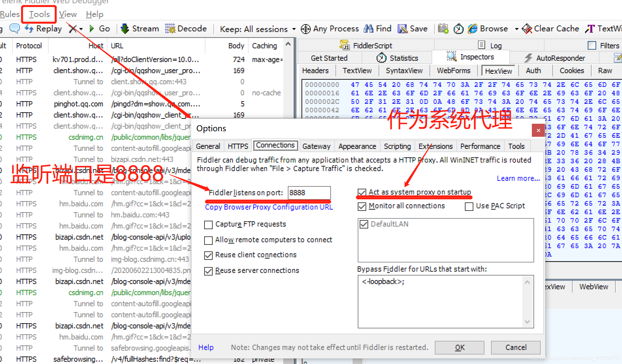This screenshot has width=622, height=364.
Task: Select the SyntaxView inspector tab
Action: [x=404, y=71]
